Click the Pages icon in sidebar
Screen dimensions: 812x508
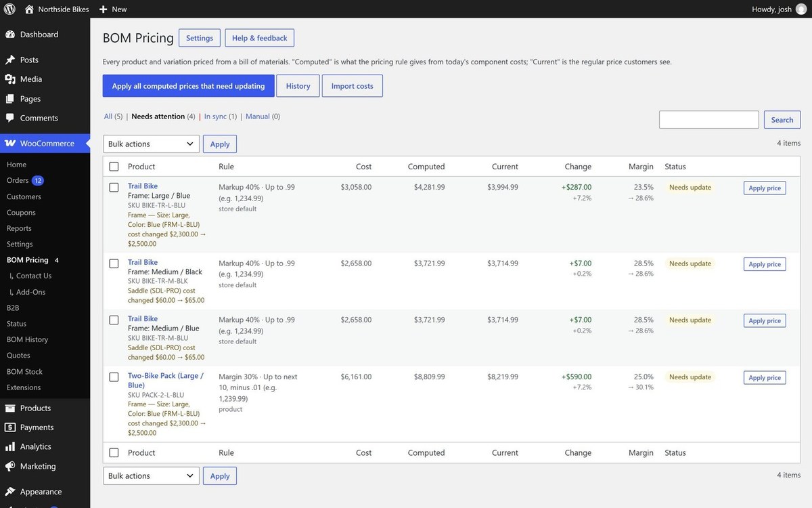click(x=10, y=99)
